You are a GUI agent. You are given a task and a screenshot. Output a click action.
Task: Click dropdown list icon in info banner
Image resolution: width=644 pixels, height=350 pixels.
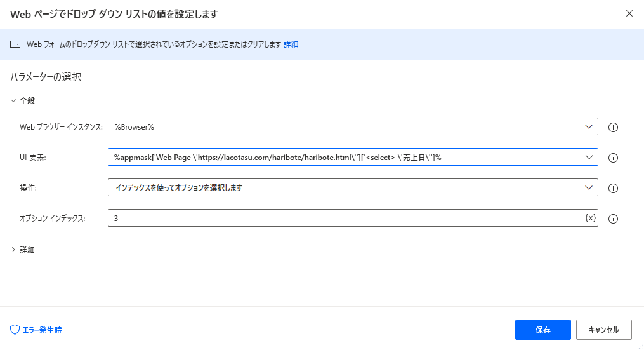click(15, 44)
